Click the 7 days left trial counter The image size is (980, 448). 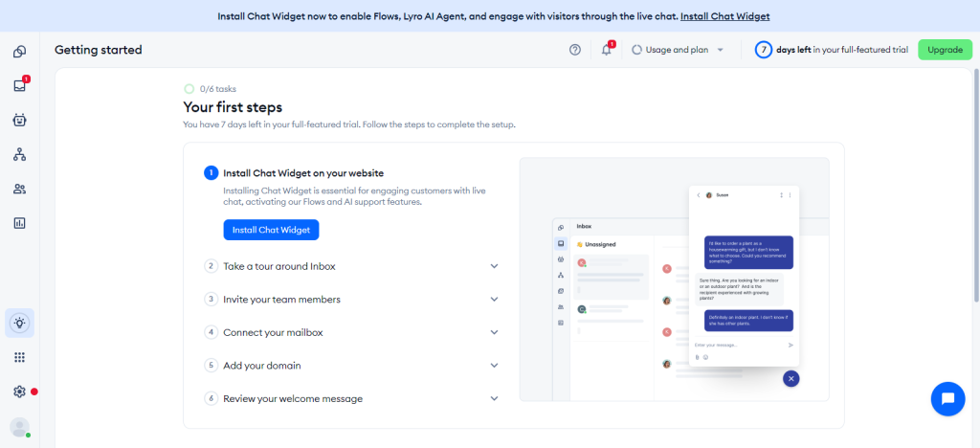pyautogui.click(x=763, y=50)
